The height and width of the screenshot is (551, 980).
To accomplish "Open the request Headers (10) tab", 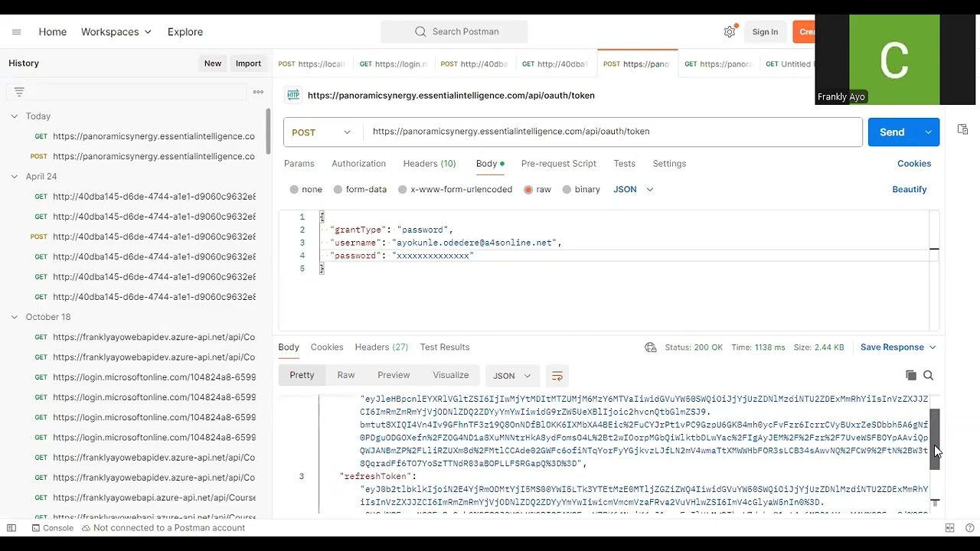I will pos(430,164).
